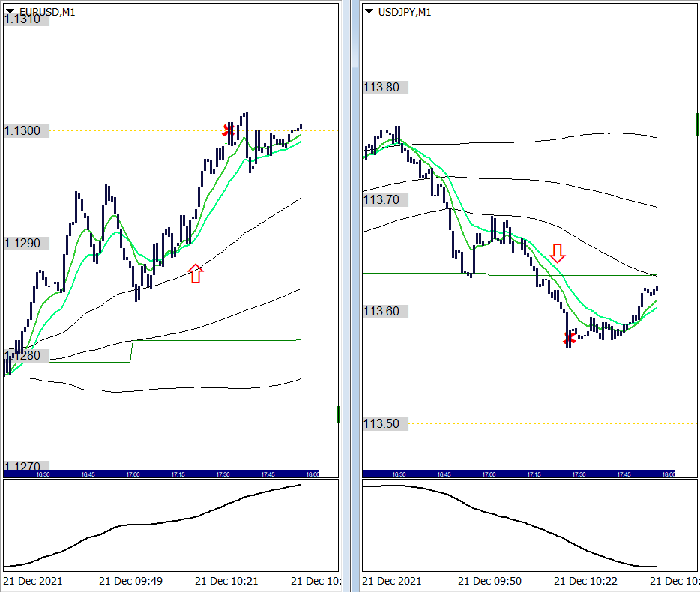Click 17:30 on USDJPY blue time bar
Image resolution: width=700 pixels, height=592 pixels.
(x=579, y=474)
